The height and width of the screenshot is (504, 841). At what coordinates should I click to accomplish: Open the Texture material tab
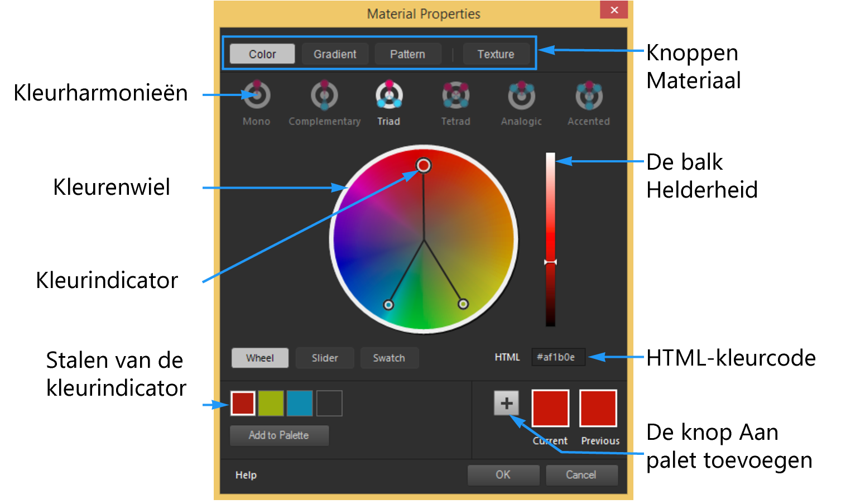click(x=496, y=54)
